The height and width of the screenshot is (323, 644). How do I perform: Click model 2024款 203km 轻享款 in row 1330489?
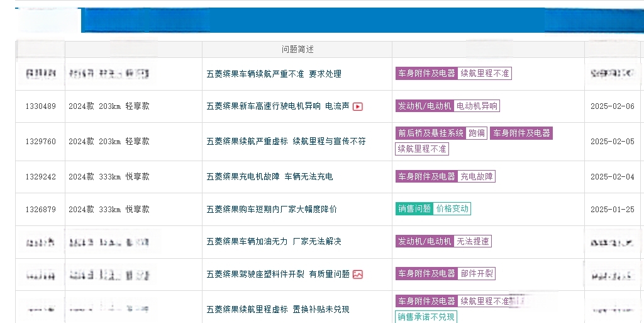pyautogui.click(x=109, y=106)
